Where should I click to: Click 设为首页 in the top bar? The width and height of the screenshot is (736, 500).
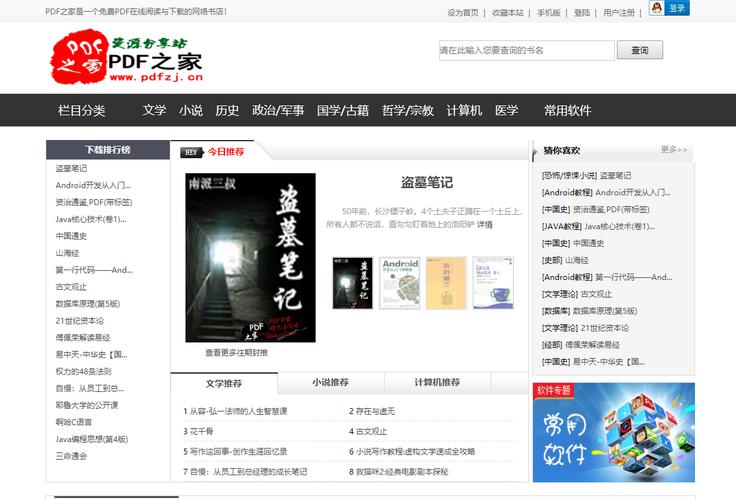point(462,13)
